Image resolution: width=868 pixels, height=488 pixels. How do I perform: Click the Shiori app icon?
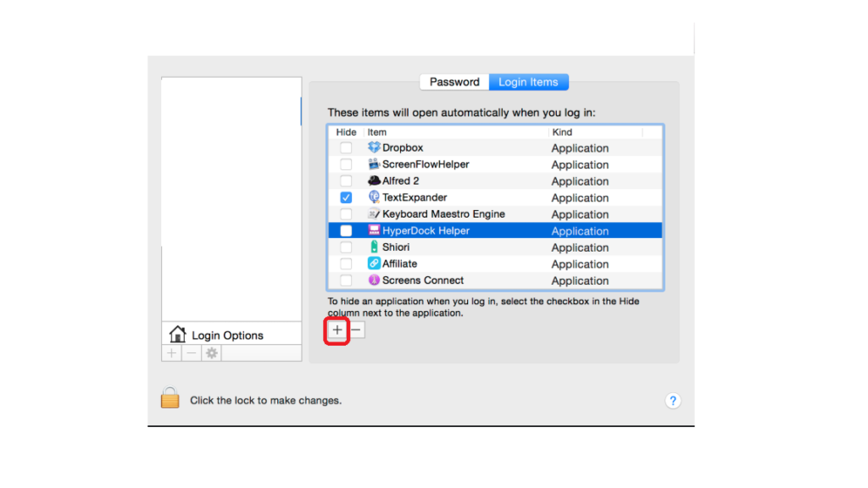click(374, 247)
